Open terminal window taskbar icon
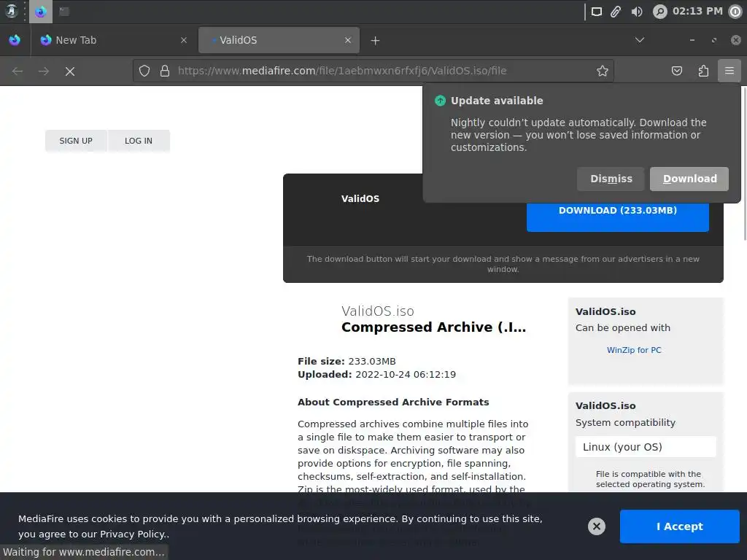The width and height of the screenshot is (747, 560). click(64, 12)
